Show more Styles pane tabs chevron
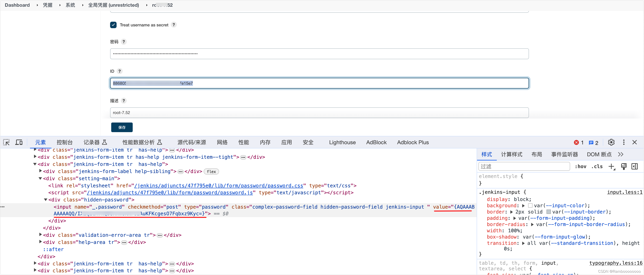Screen dimensions: 644x275 point(621,154)
